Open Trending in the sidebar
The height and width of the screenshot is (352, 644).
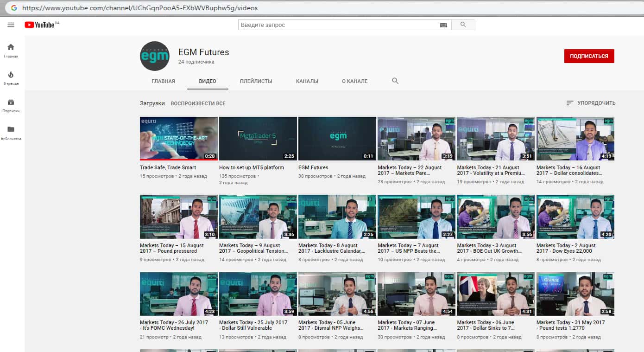11,77
